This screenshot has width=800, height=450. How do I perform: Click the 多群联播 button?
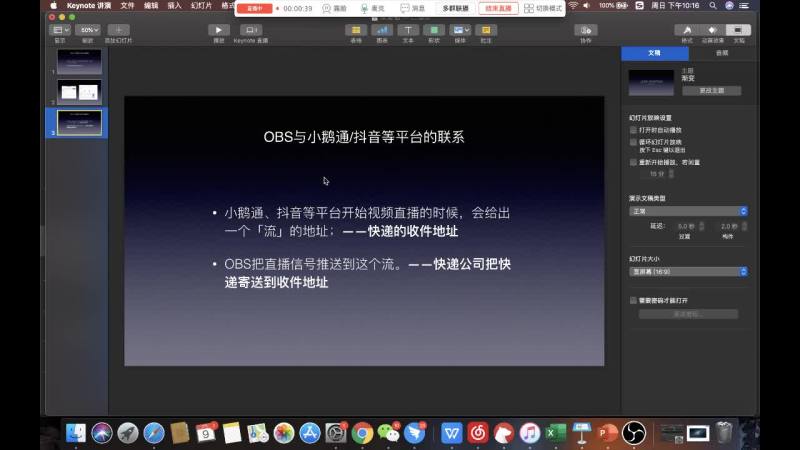[455, 9]
